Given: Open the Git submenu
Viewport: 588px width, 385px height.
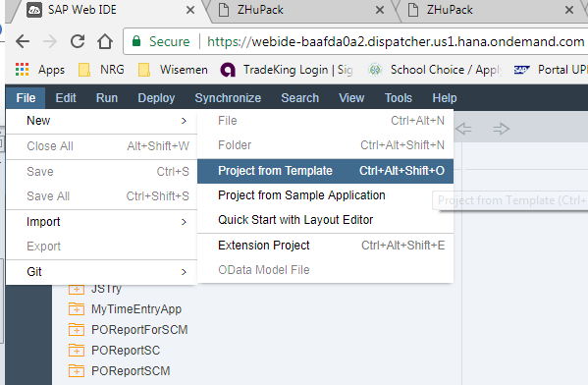Looking at the screenshot, I should click(x=101, y=272).
